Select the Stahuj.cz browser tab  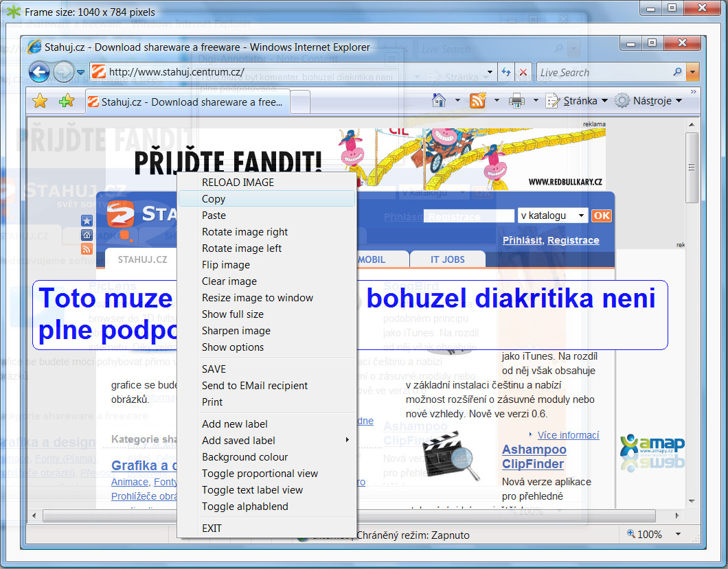pyautogui.click(x=187, y=102)
